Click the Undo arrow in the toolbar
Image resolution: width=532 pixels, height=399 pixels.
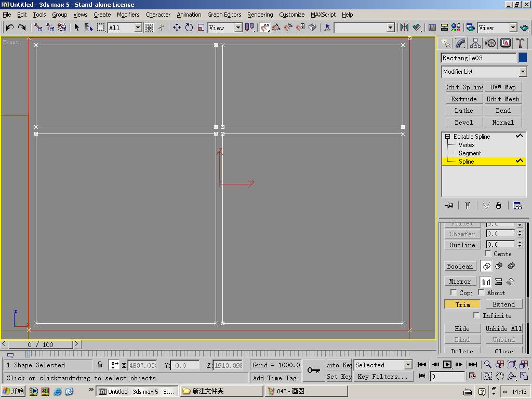point(9,28)
